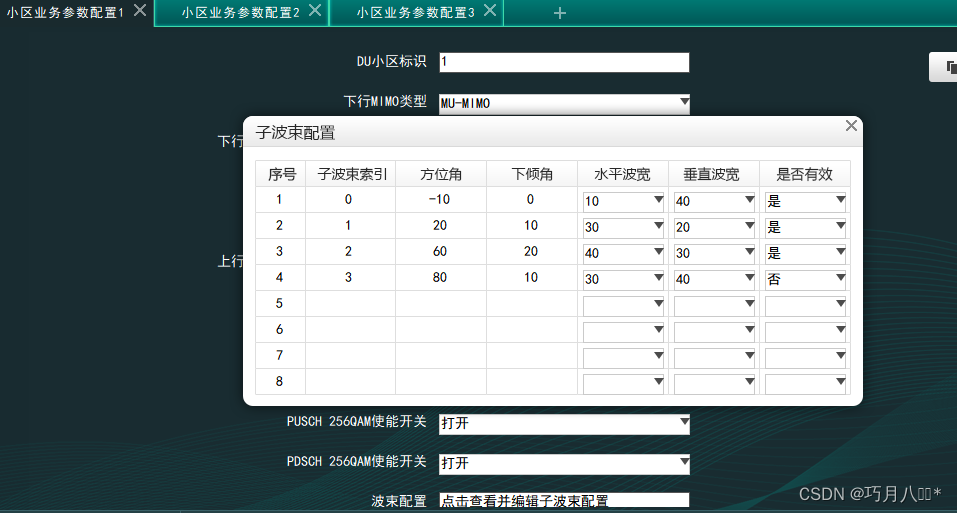The height and width of the screenshot is (513, 957).
Task: Click the 下倾角 column header
Action: click(x=532, y=174)
